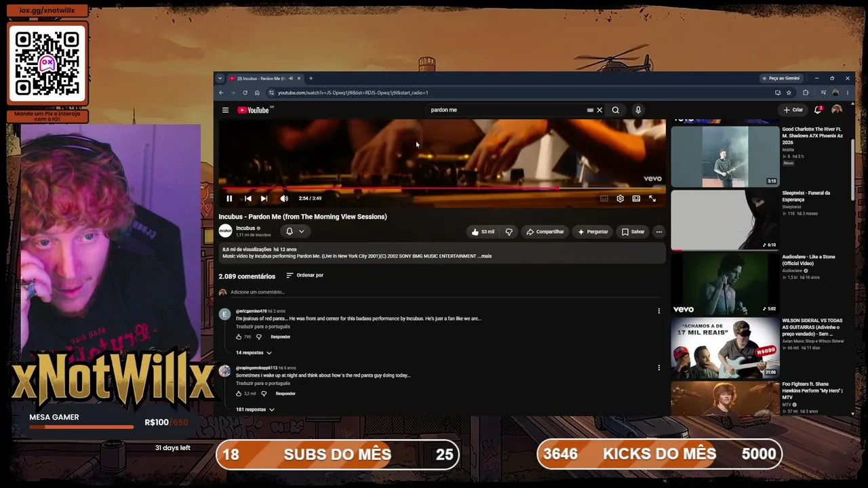Bookmark this page with the star
This screenshot has width=868, height=488.
click(789, 93)
